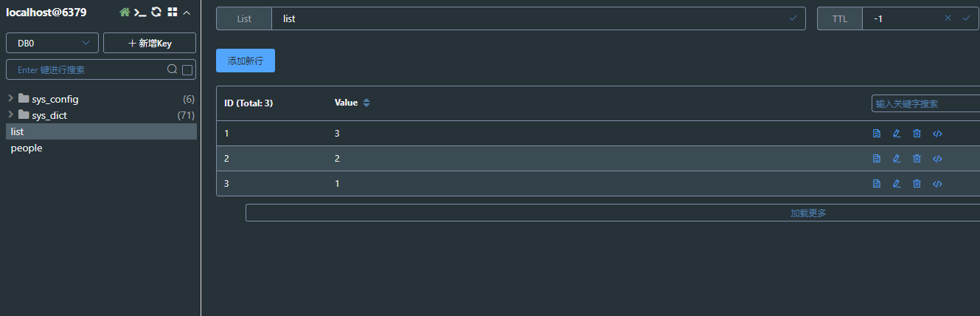Click the green home icon
This screenshot has width=980, height=316.
tap(125, 13)
